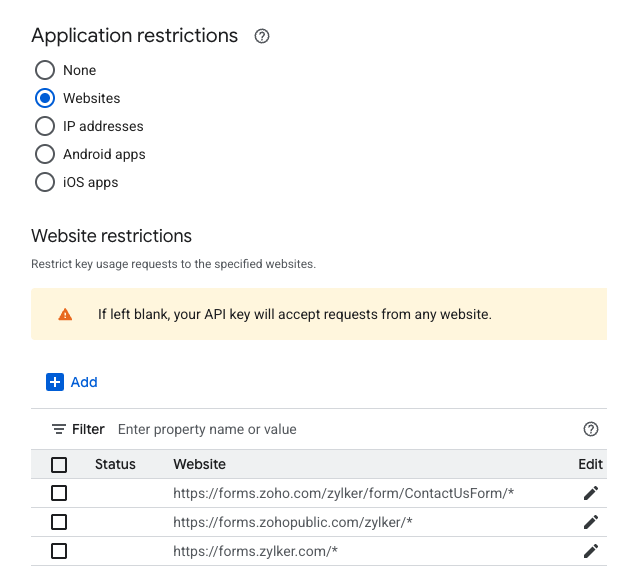Click the Website column header

click(x=199, y=464)
